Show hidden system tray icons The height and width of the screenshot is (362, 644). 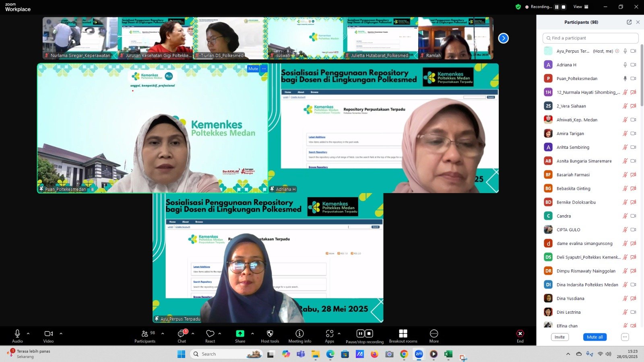click(568, 354)
